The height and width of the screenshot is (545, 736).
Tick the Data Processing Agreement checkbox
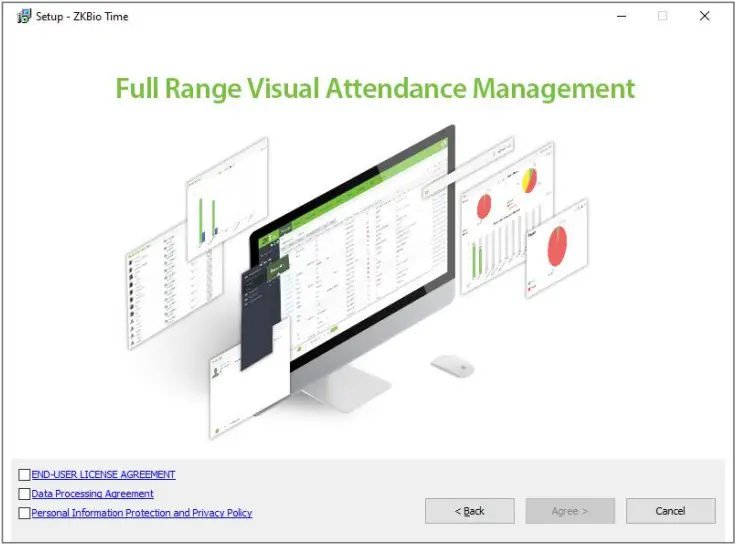[24, 494]
